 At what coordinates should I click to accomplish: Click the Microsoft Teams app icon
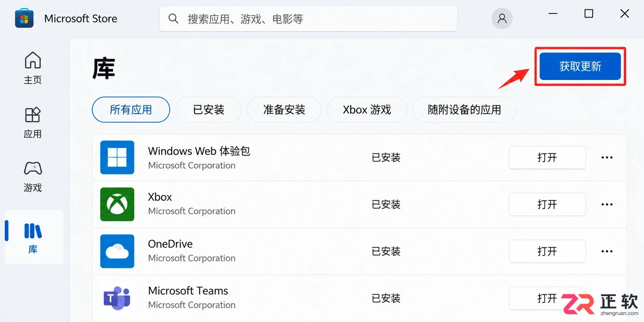click(x=117, y=298)
